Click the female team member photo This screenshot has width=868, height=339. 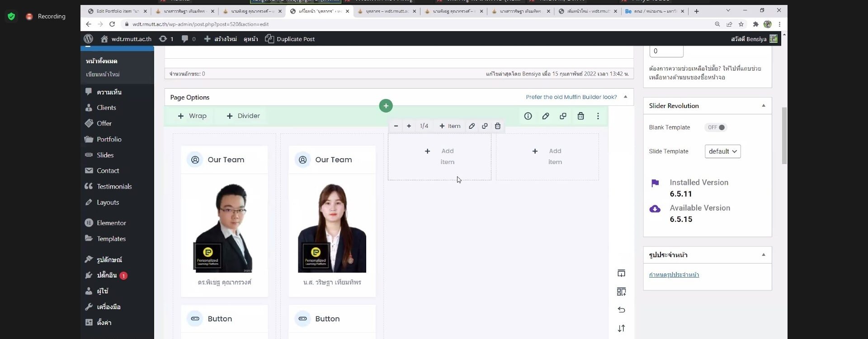(x=332, y=228)
